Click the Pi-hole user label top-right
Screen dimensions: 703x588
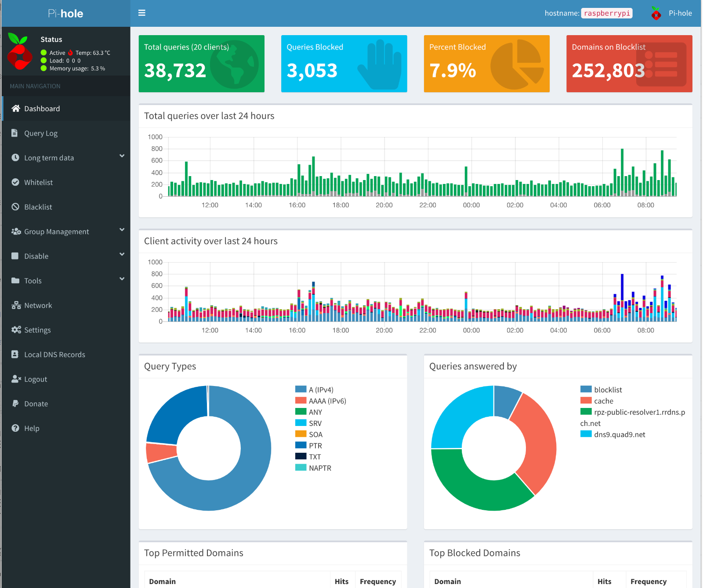680,13
